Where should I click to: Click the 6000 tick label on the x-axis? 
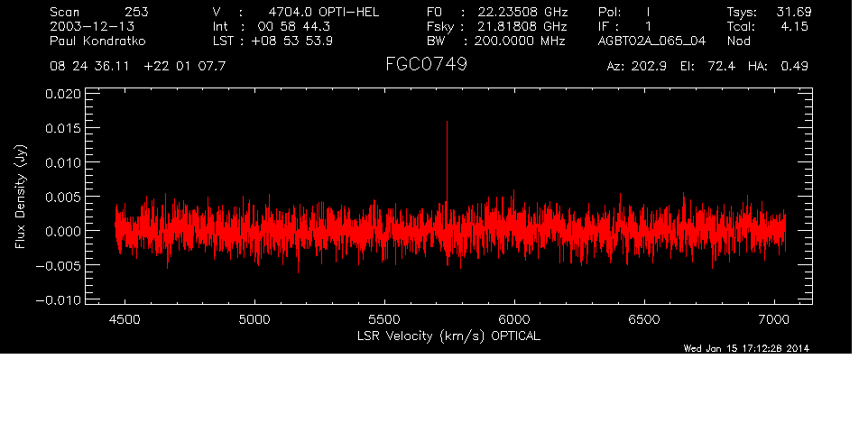pos(513,319)
